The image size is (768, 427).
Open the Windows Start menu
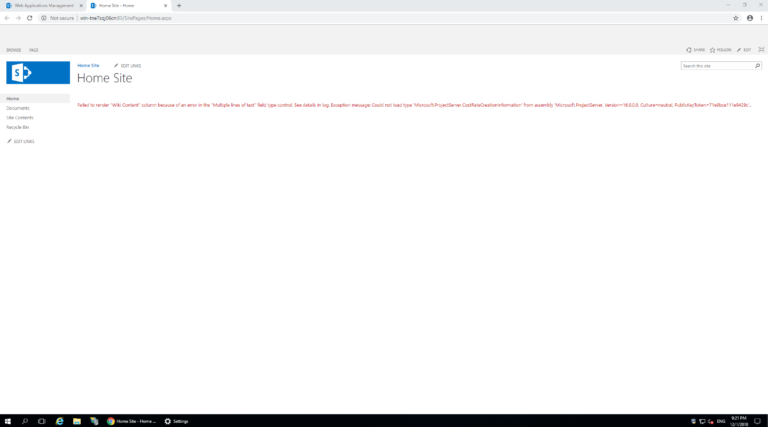(8, 421)
